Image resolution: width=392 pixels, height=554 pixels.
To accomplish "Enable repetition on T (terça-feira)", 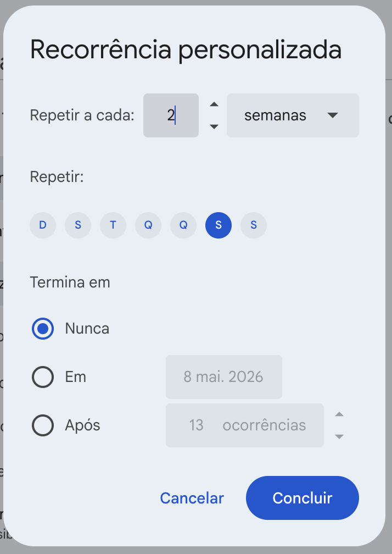I will pos(113,225).
